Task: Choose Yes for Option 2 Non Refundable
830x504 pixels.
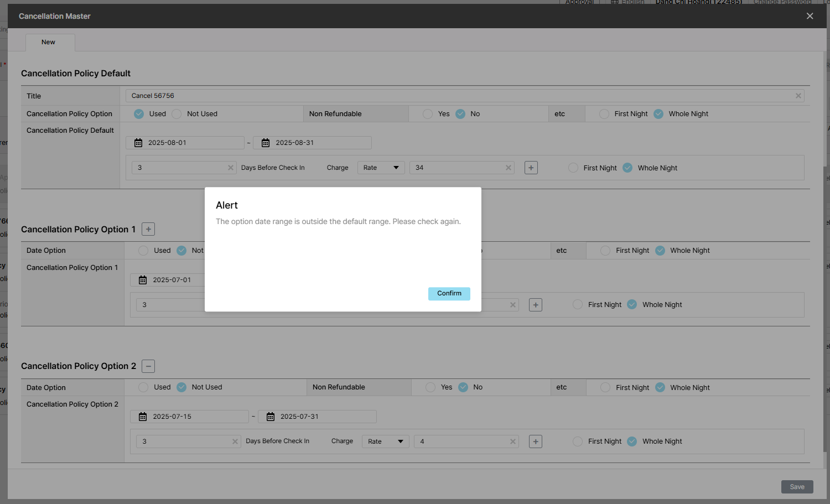Action: point(430,387)
